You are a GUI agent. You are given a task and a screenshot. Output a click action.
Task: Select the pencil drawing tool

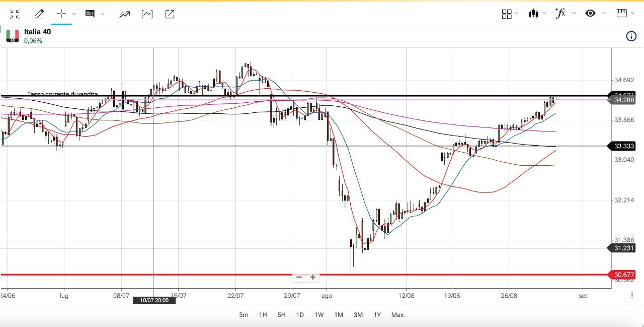39,14
